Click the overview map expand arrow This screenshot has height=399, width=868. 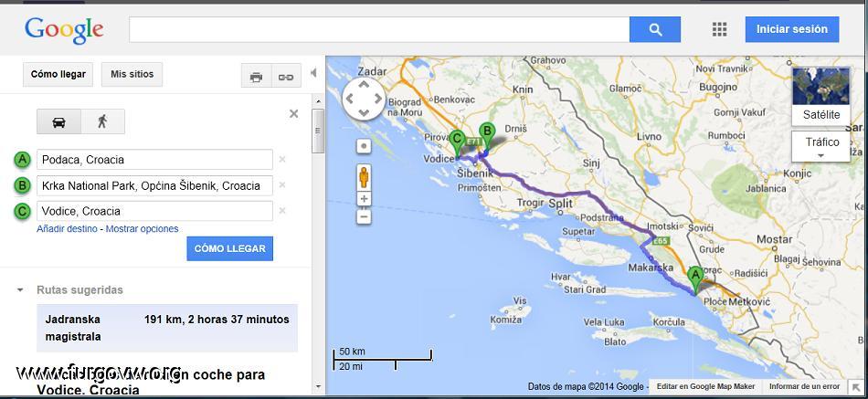coord(856,386)
